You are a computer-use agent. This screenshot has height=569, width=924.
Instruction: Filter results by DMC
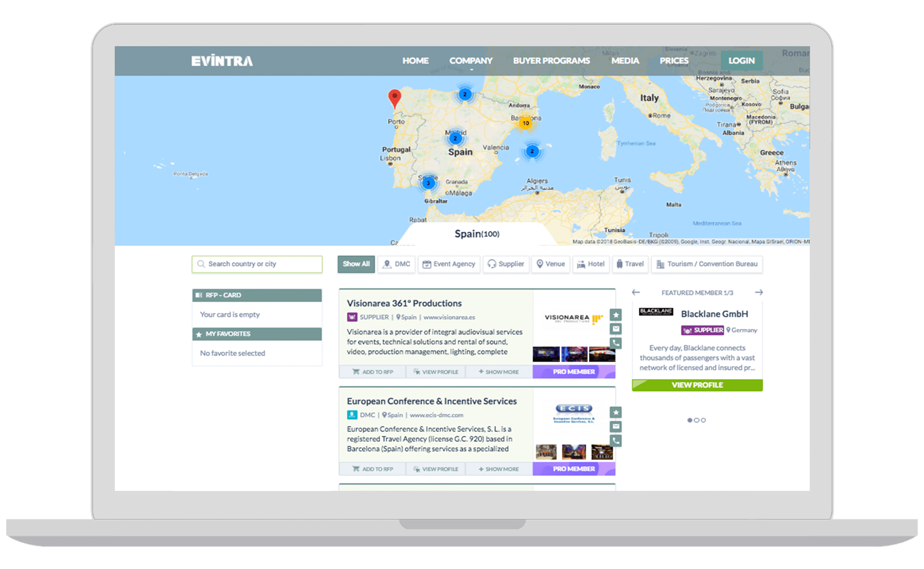pyautogui.click(x=397, y=264)
